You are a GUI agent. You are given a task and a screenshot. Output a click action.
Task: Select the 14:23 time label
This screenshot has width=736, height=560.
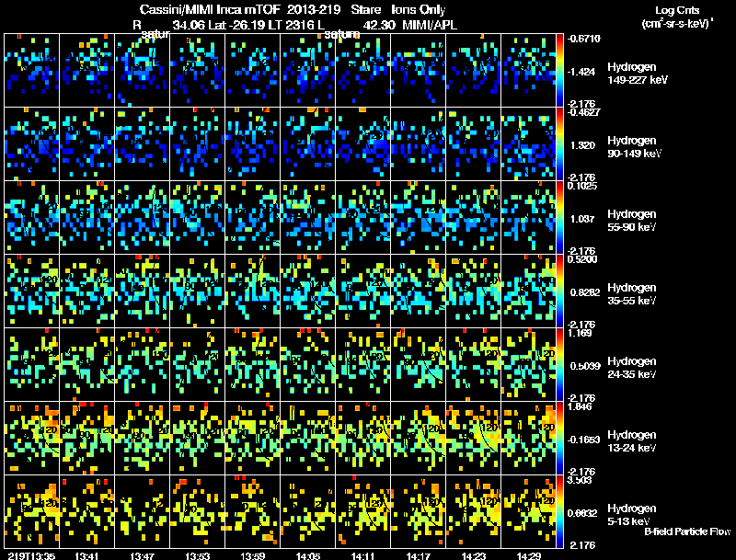click(474, 555)
